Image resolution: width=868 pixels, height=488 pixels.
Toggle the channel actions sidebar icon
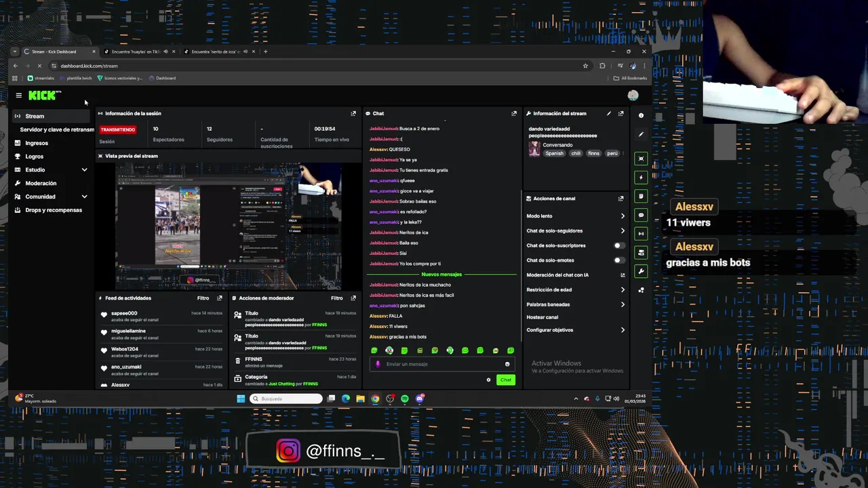641,252
